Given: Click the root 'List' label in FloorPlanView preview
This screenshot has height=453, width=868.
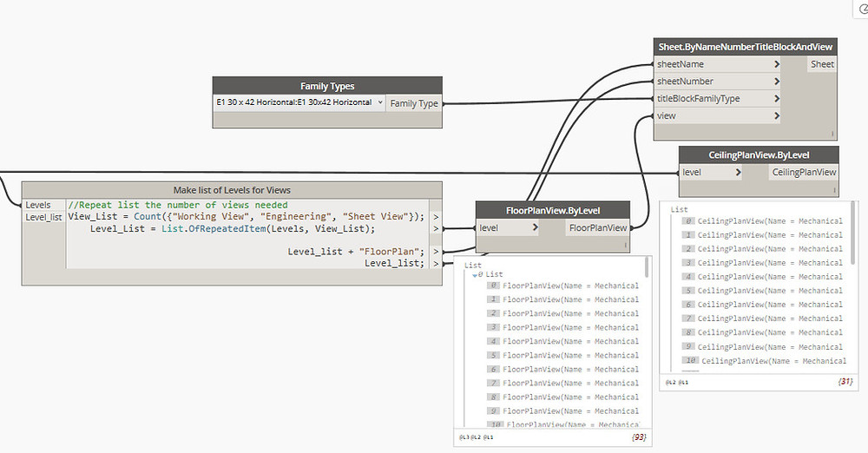Looking at the screenshot, I should coord(473,266).
